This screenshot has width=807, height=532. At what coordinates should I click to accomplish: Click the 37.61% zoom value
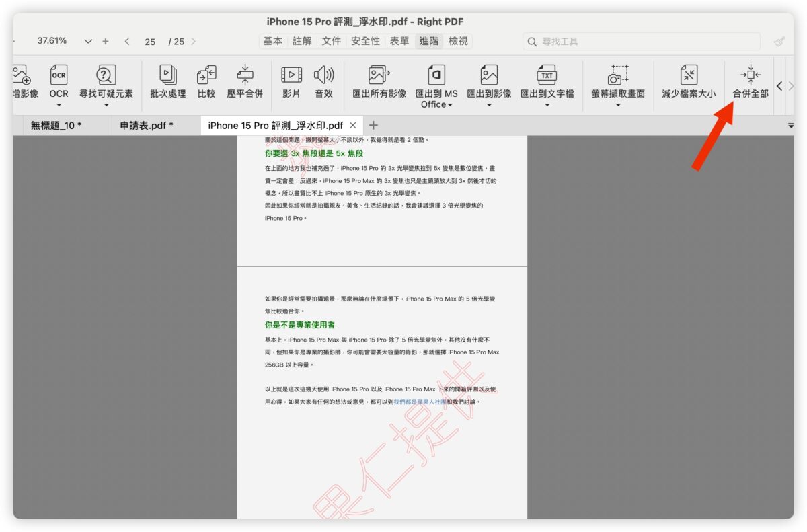52,41
